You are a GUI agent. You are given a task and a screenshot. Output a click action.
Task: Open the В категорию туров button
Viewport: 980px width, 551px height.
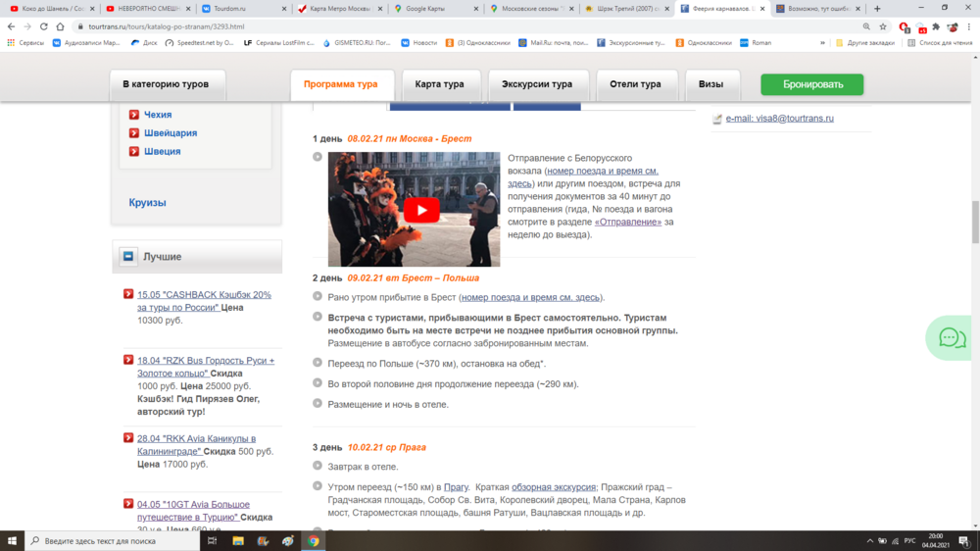166,84
